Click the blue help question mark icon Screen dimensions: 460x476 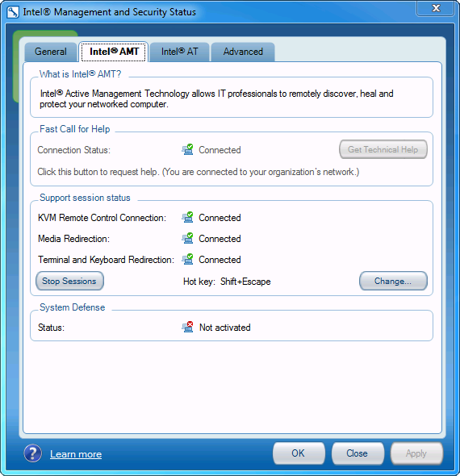click(33, 453)
